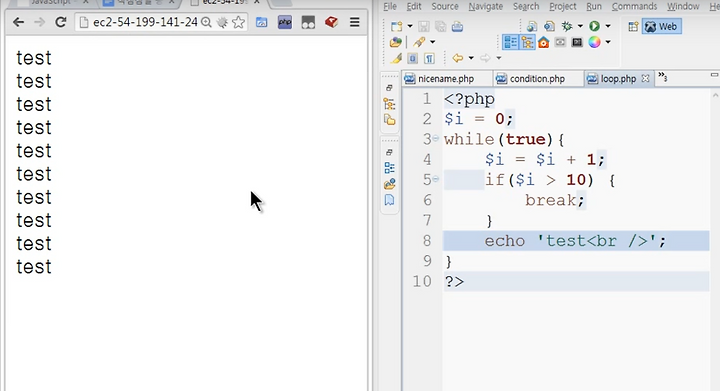
Task: Toggle show whitespace characters pilcrow icon
Action: tap(429, 58)
